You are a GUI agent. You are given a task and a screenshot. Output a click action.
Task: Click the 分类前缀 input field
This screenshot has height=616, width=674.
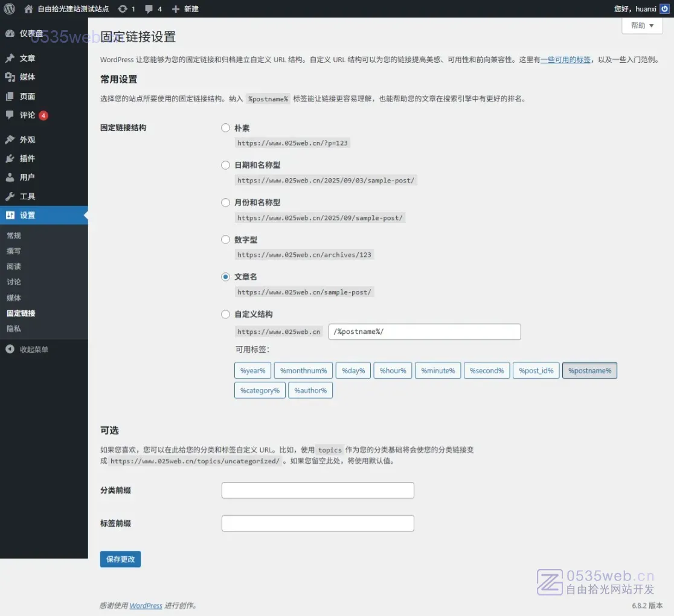(x=318, y=490)
